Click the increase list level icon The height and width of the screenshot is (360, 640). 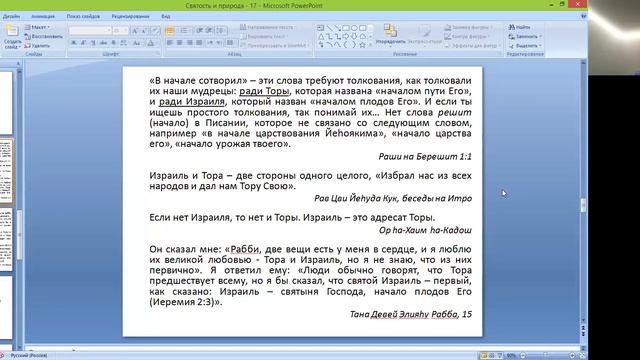point(209,31)
